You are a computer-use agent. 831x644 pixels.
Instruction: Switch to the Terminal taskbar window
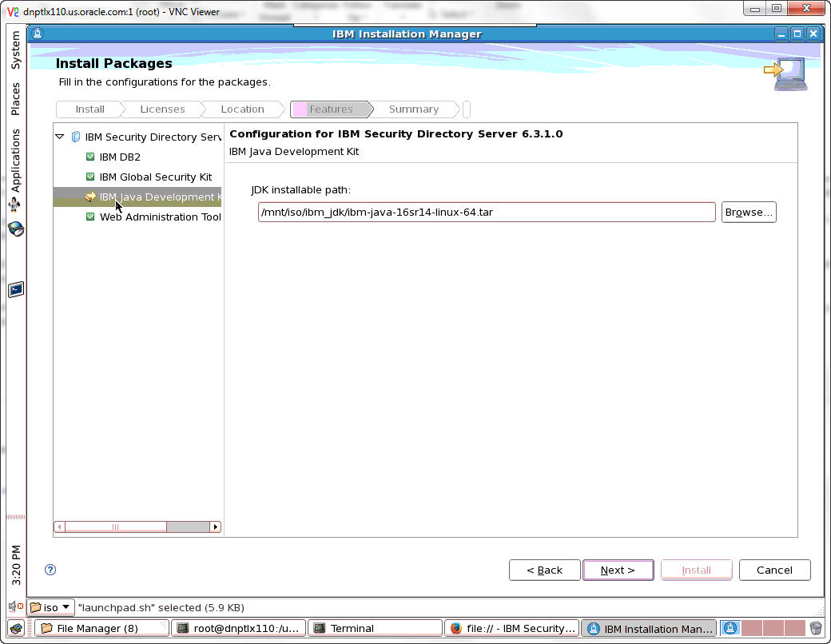(x=375, y=628)
